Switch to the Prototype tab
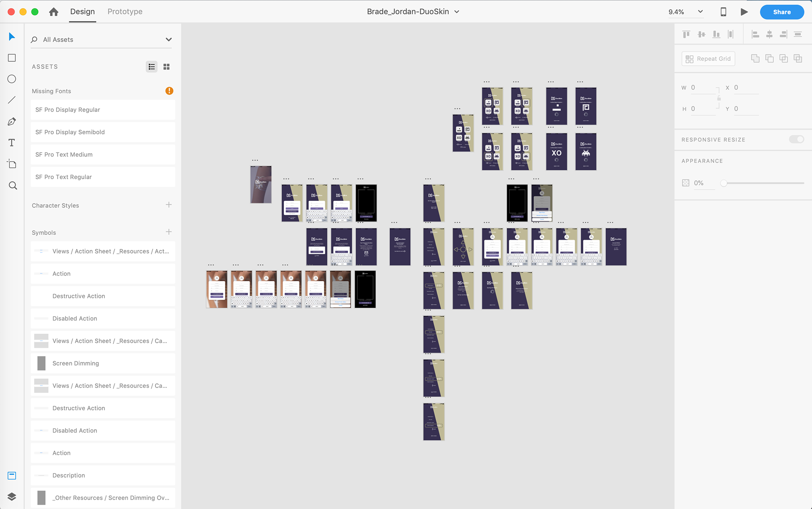 click(125, 12)
